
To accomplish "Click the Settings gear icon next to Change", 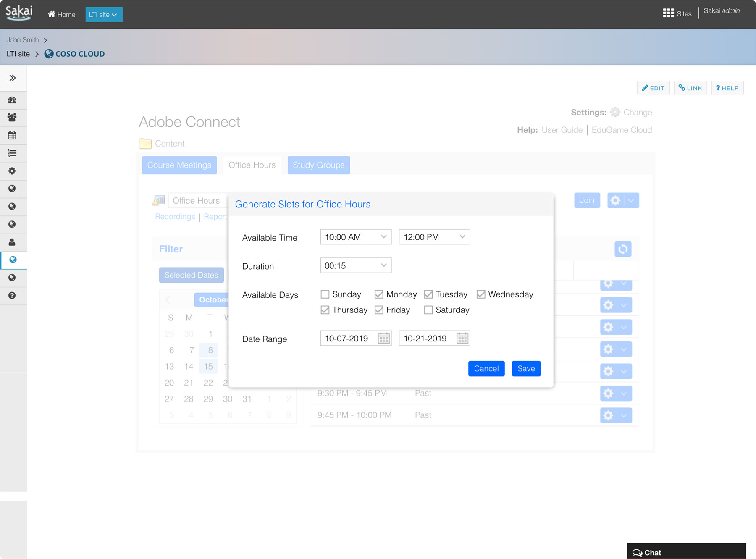I will 615,112.
